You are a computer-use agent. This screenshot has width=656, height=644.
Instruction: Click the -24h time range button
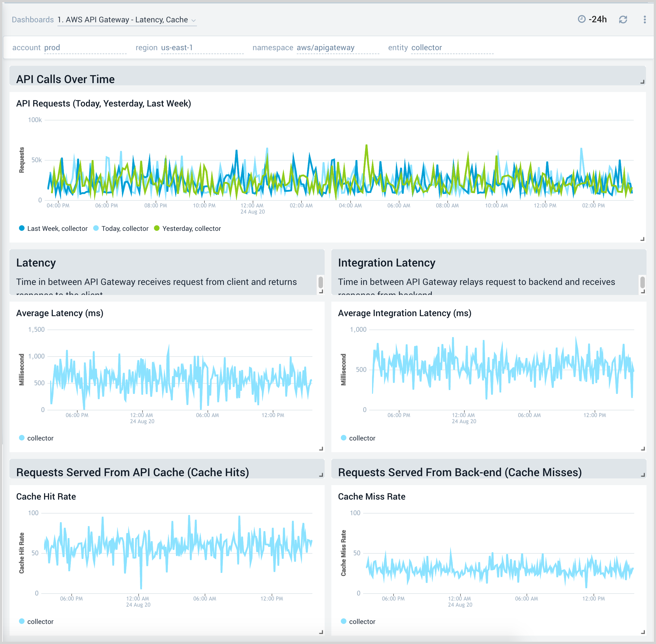tap(598, 19)
